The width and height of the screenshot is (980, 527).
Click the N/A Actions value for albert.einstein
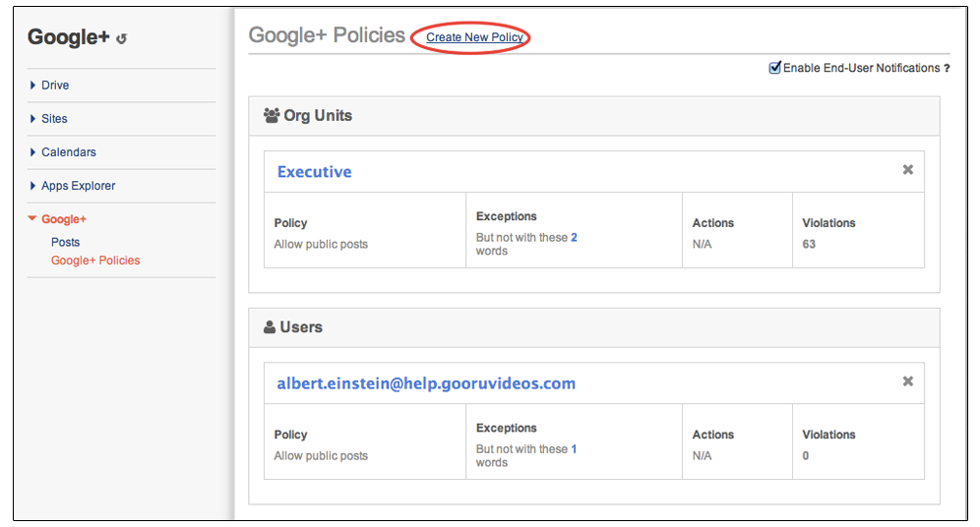point(702,456)
